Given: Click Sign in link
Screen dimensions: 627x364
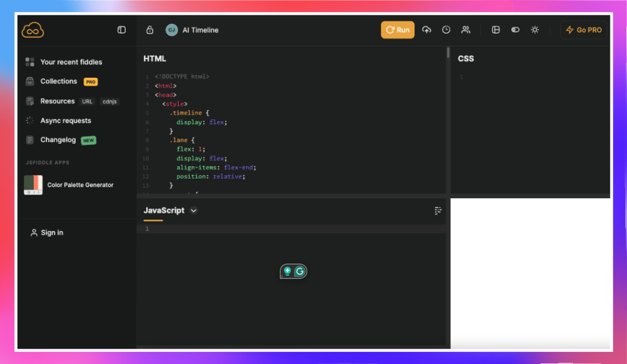Looking at the screenshot, I should click(51, 232).
